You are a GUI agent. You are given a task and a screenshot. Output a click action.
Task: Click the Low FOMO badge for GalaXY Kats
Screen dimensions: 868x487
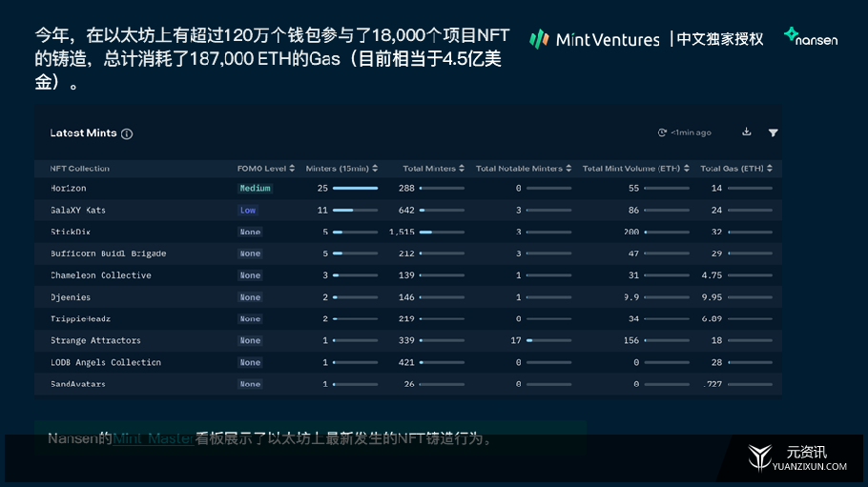pos(247,211)
